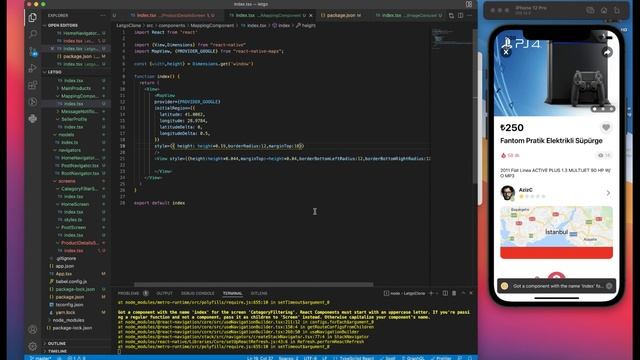Screen dimensions: 640x360
Task: Open the OUTPUT panel tab
Action: [164, 293]
